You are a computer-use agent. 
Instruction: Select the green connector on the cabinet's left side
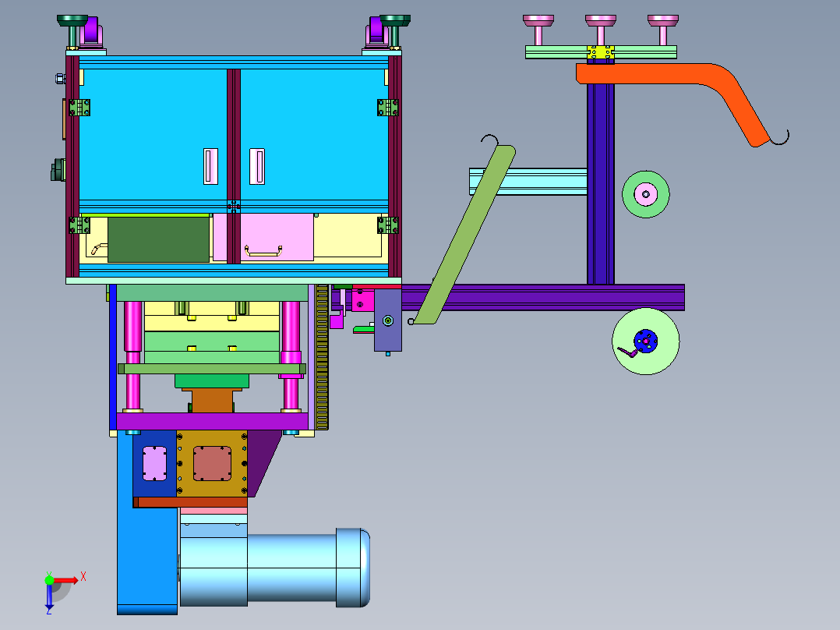pos(58,169)
